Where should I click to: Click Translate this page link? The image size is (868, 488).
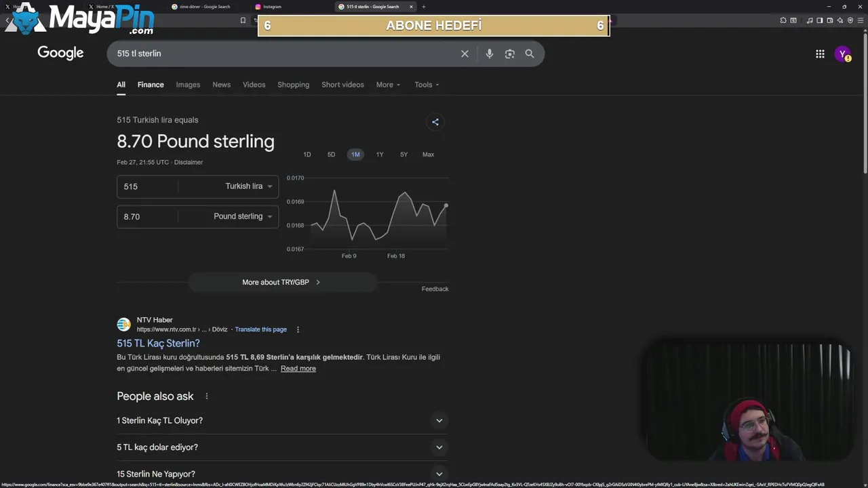[260, 329]
